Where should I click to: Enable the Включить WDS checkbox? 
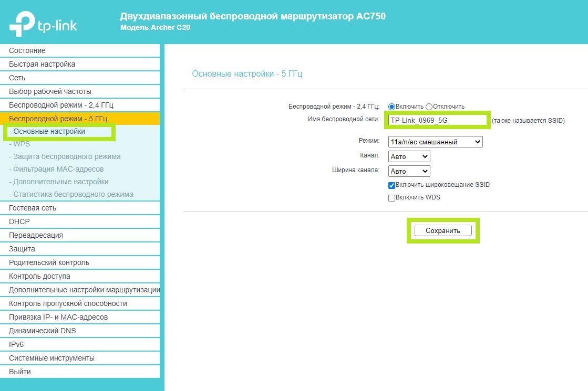(391, 198)
